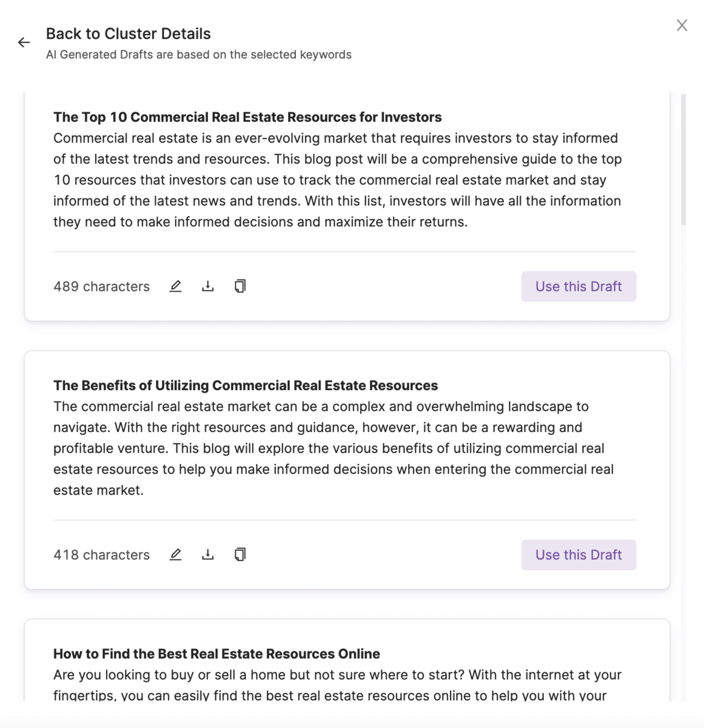Edit the 489-character draft via pencil icon
704x728 pixels.
pos(175,286)
